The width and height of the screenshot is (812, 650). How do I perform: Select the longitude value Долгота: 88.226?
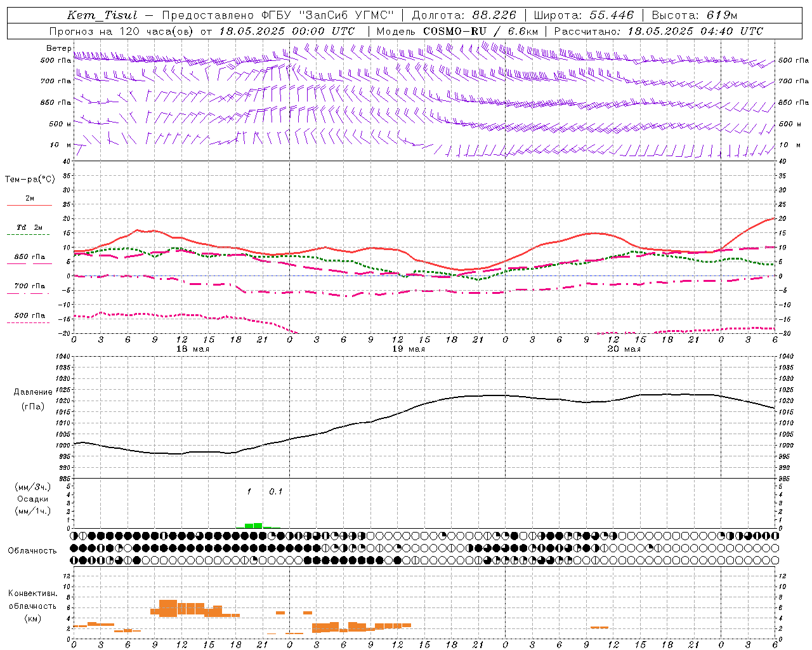coord(464,15)
